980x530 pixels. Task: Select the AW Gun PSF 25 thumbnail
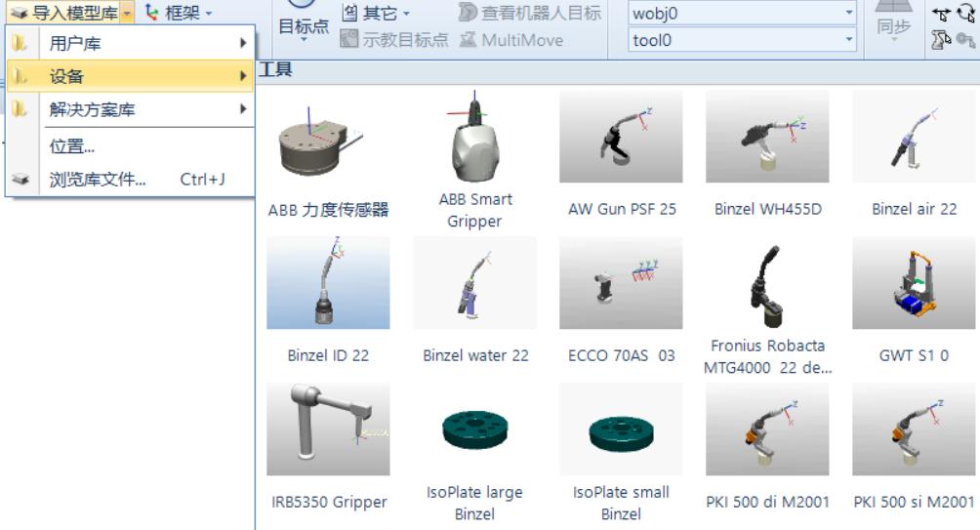(621, 137)
